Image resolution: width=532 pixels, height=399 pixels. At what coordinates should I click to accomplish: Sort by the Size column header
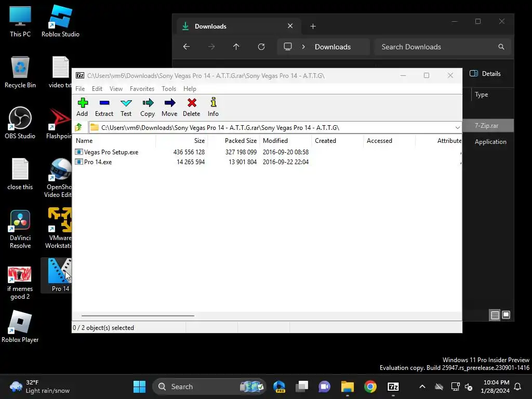tap(182, 140)
